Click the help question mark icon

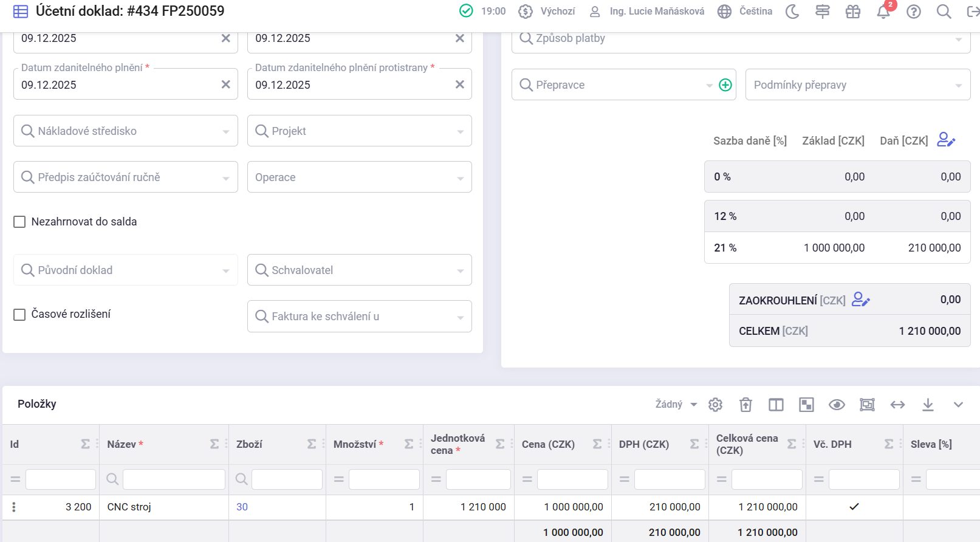click(x=913, y=12)
